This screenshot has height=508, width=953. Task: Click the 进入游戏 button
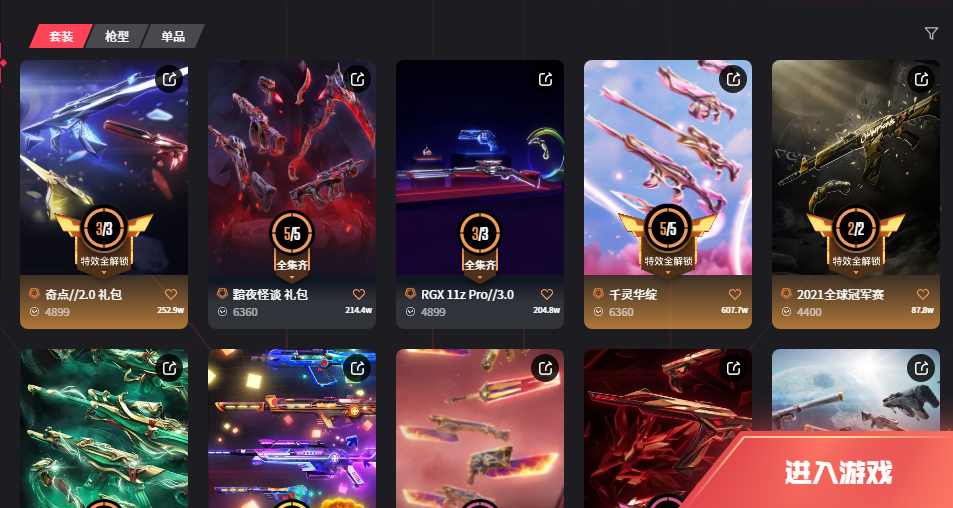[838, 472]
